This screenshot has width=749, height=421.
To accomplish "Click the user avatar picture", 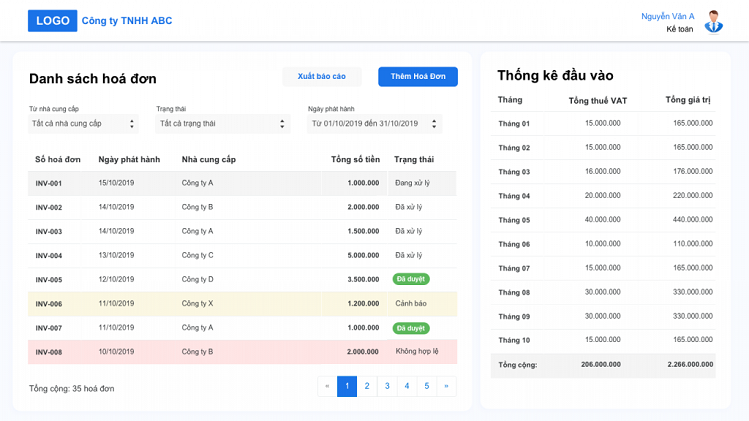I will click(713, 22).
